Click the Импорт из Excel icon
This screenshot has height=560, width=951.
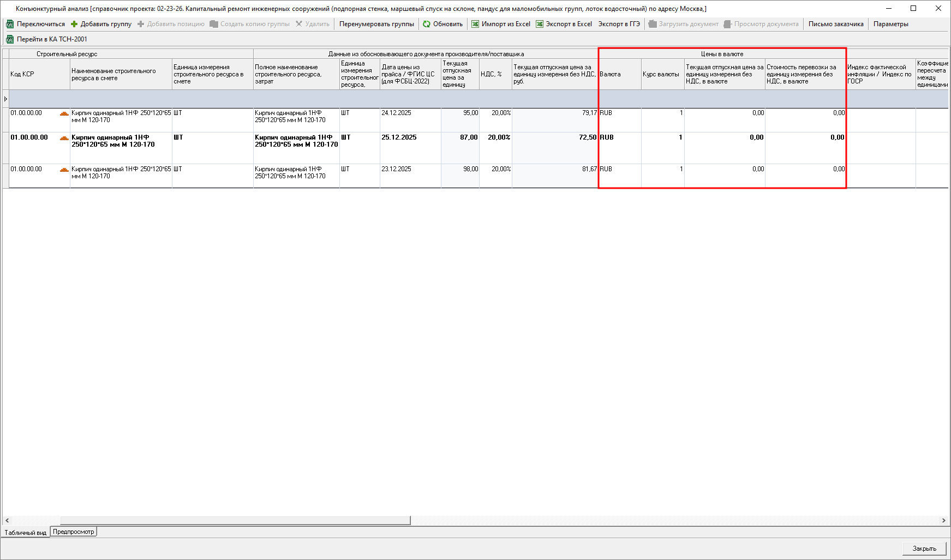(x=475, y=24)
